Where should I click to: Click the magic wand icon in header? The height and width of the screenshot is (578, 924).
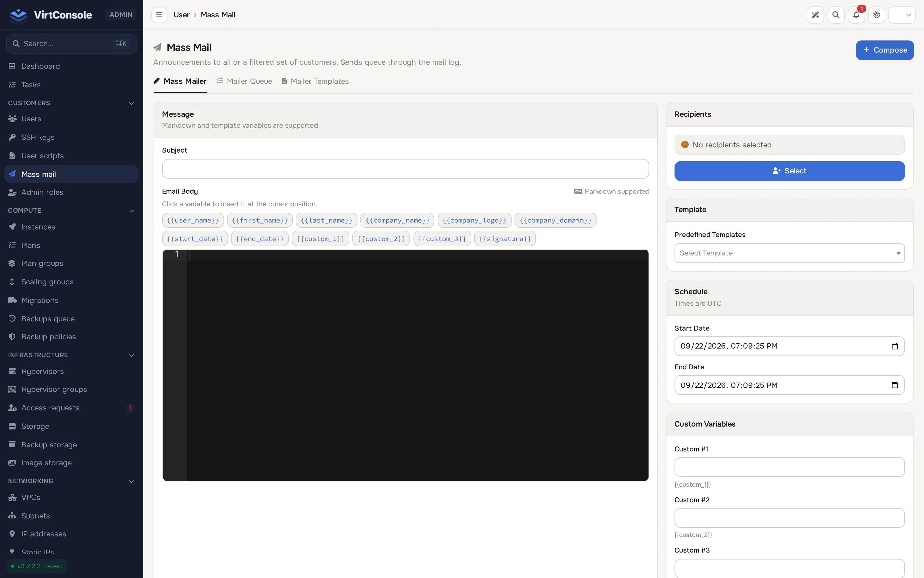(815, 15)
